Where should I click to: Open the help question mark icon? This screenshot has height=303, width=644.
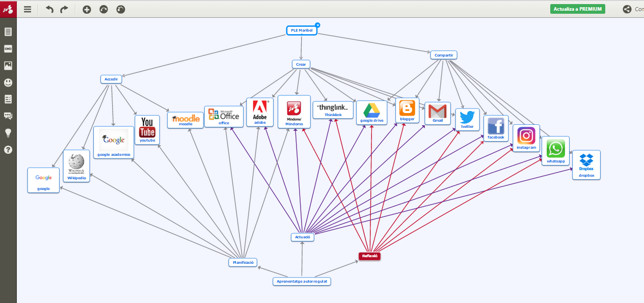8,150
